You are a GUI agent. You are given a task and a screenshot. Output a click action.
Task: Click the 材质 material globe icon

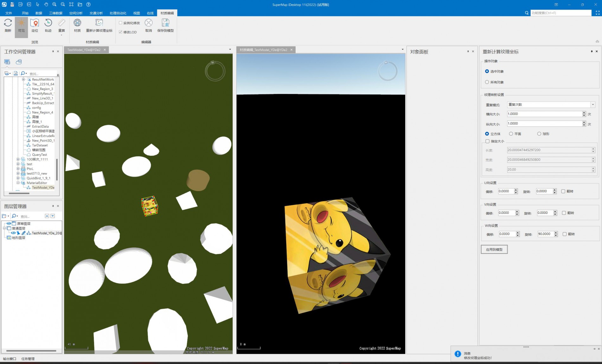coord(77,23)
